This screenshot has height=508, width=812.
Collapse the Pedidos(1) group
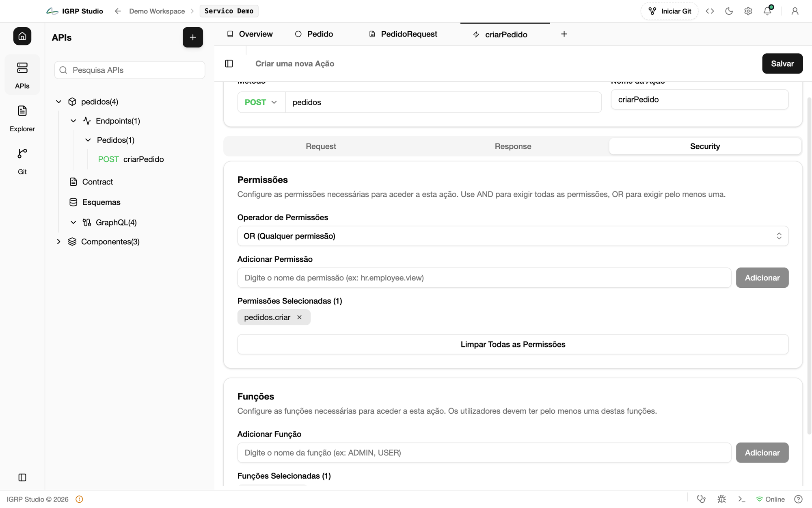tap(88, 140)
